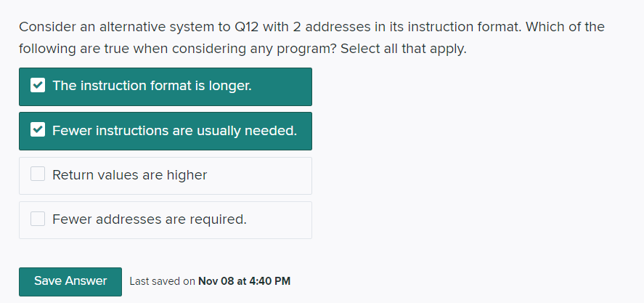Click the checkmark icon beside "Fewer instructions are usually needed."
Screen dimensions: 644x303
pos(38,131)
